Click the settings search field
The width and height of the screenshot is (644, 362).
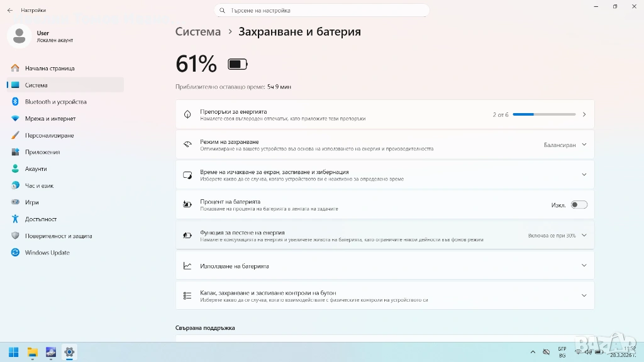pyautogui.click(x=322, y=10)
